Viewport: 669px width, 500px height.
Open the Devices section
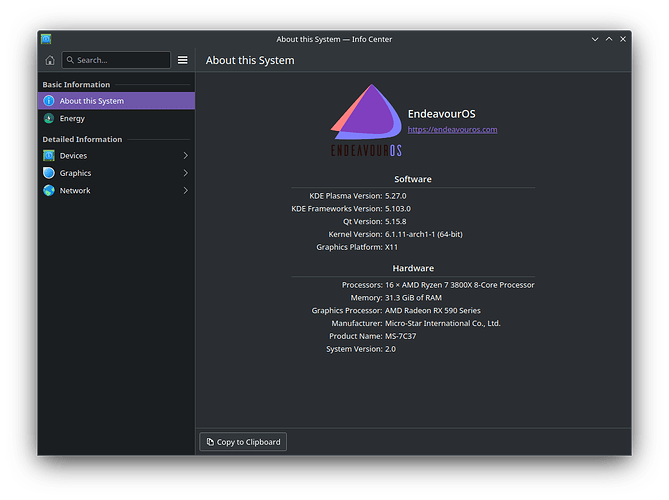(116, 155)
